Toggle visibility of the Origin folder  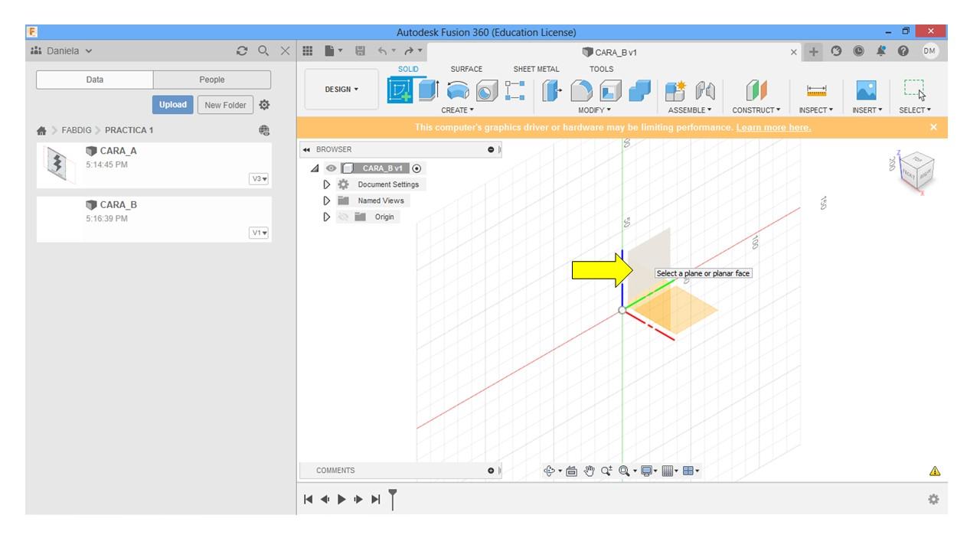pyautogui.click(x=343, y=217)
